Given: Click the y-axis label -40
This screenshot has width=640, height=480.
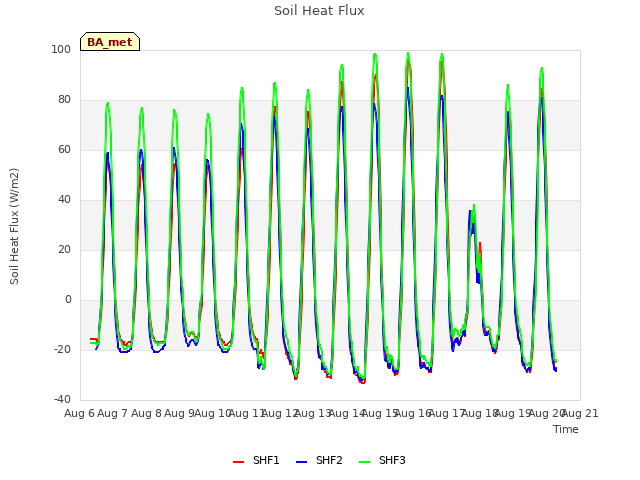Looking at the screenshot, I should (62, 399).
